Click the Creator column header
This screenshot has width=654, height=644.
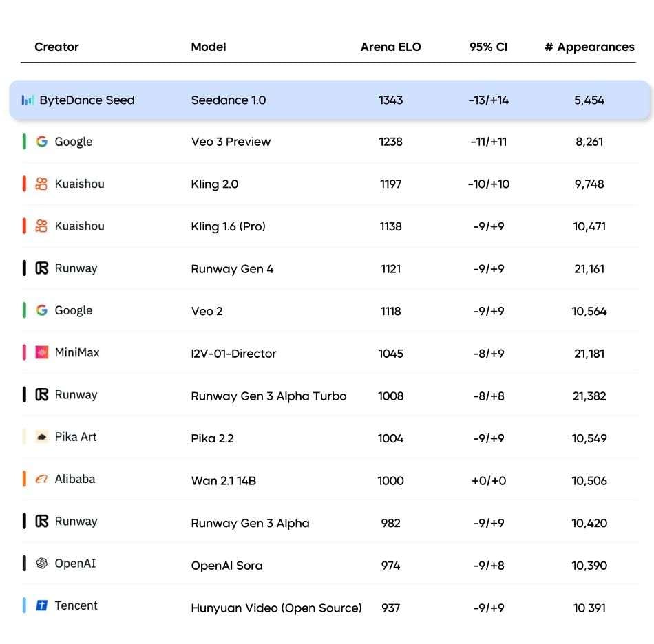click(56, 47)
